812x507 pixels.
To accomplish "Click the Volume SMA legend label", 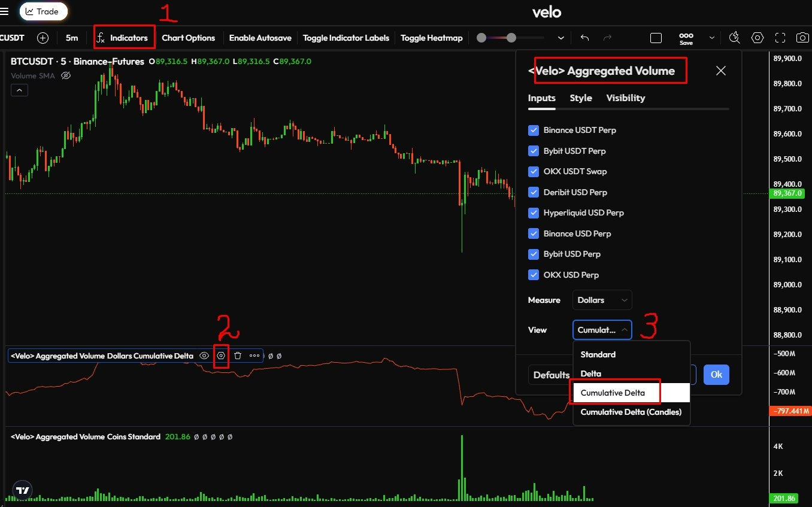I will (33, 75).
